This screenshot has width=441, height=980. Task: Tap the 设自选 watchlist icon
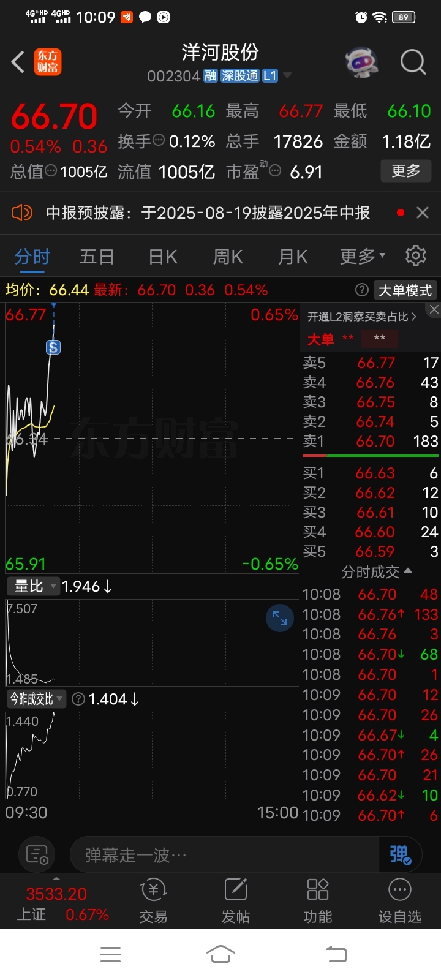click(400, 902)
